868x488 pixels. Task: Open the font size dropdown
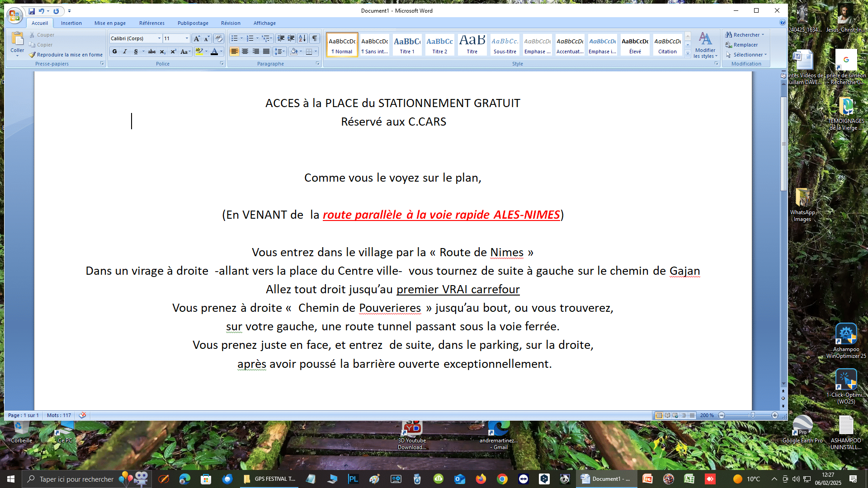187,38
